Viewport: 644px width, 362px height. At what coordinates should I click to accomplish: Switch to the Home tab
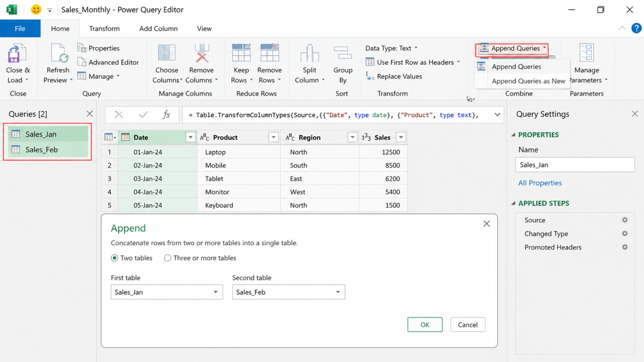click(60, 28)
